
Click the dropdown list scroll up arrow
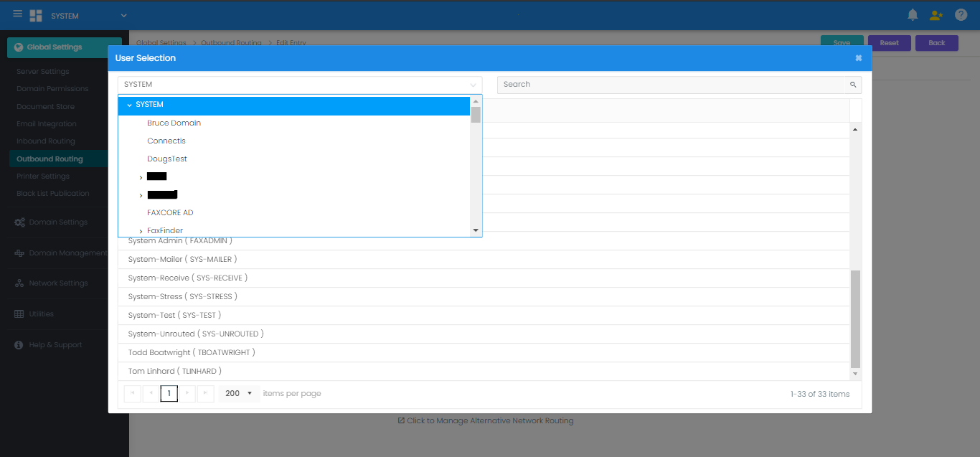coord(476,101)
